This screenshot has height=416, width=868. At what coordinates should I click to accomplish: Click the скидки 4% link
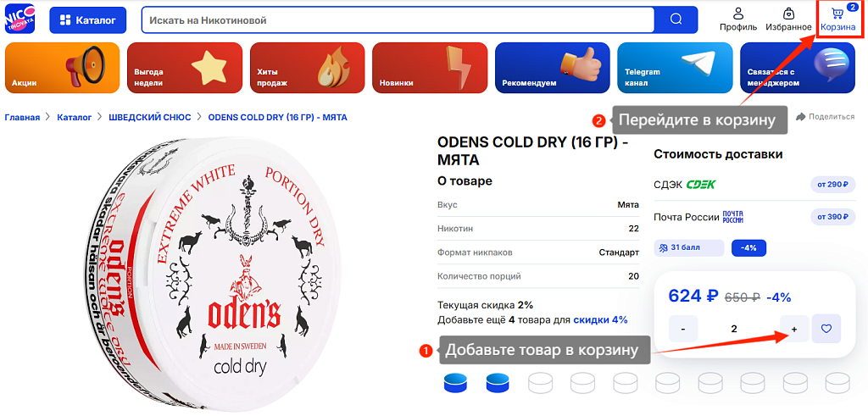coord(600,319)
